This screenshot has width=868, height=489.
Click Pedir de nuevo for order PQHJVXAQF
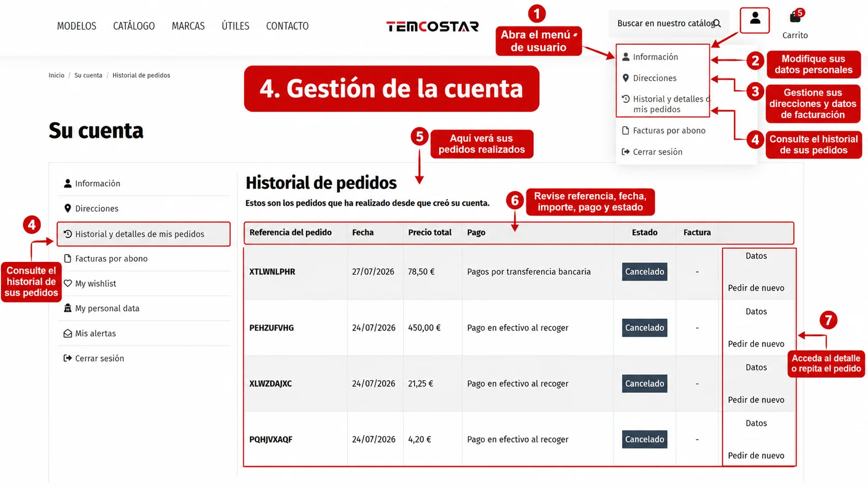tap(756, 455)
